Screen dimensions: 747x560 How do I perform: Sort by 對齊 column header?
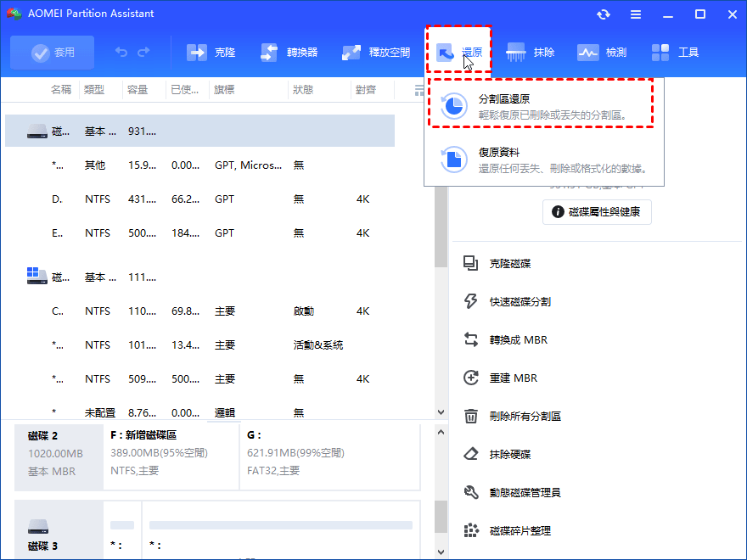[x=366, y=90]
